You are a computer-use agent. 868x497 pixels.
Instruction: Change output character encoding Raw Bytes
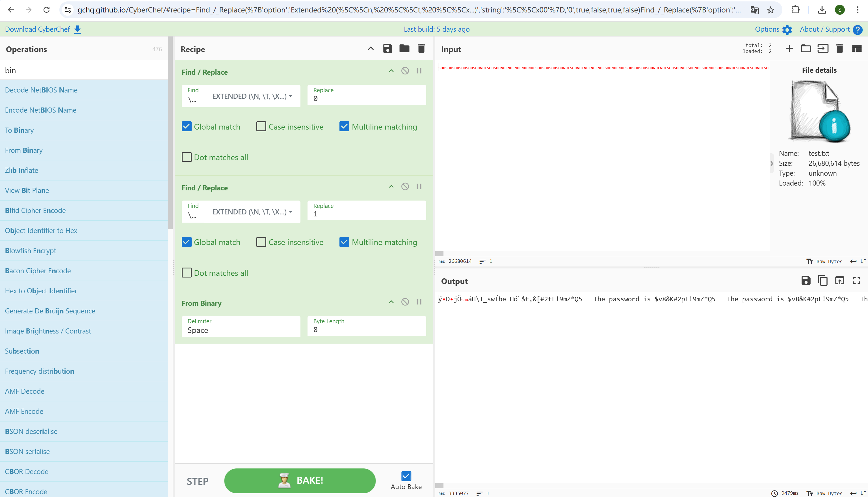click(825, 493)
